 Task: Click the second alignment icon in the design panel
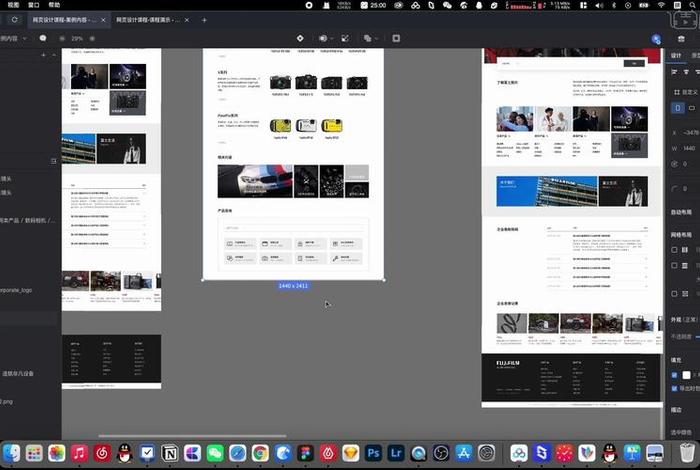(x=686, y=72)
